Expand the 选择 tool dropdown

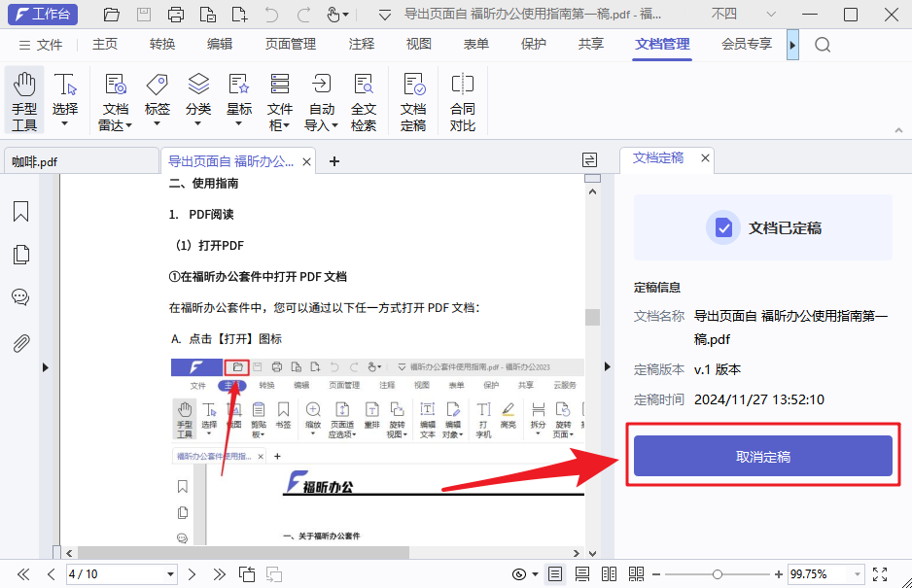coord(65,121)
